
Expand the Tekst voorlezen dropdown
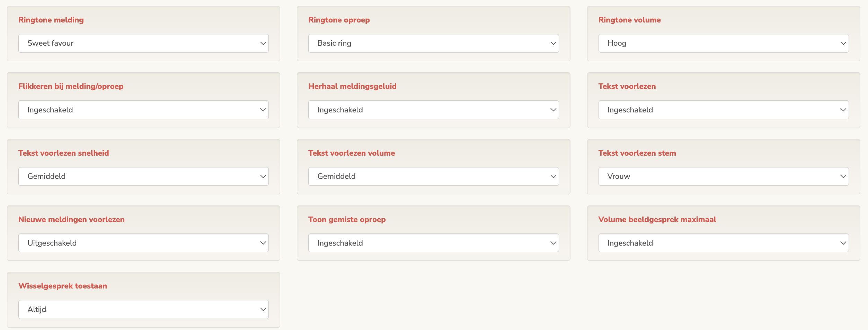click(723, 110)
